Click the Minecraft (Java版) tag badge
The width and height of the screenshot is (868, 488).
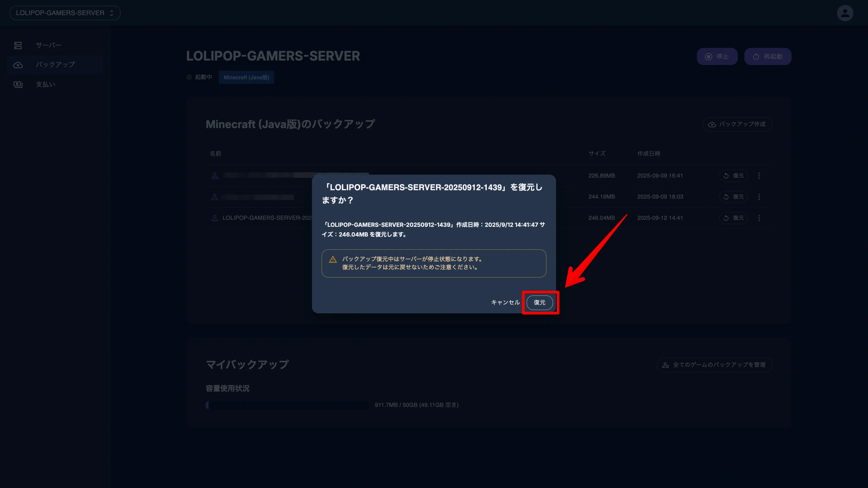click(246, 77)
